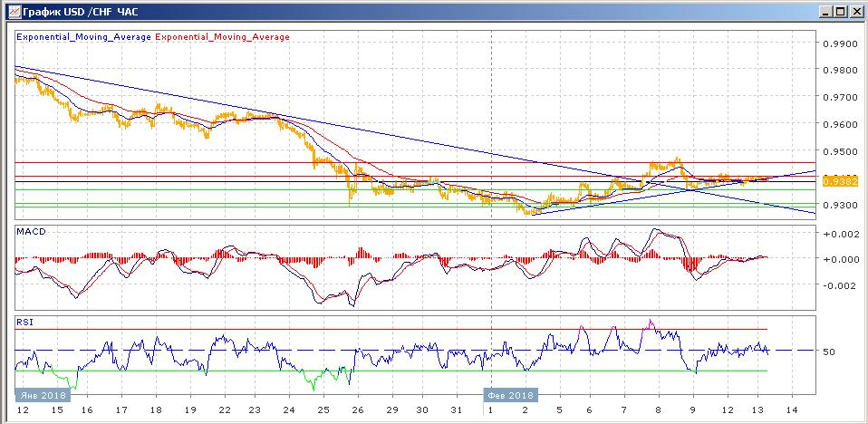868x424 pixels.
Task: Close the USD/CHF chart window
Action: pyautogui.click(x=856, y=11)
